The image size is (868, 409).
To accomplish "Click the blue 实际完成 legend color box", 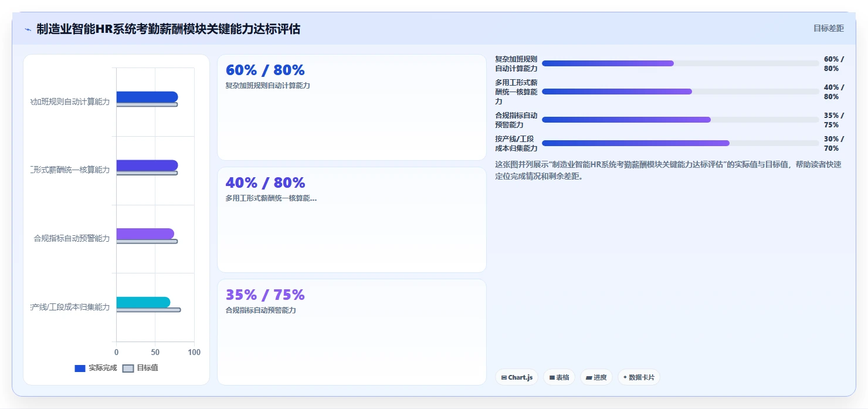I will pyautogui.click(x=80, y=369).
